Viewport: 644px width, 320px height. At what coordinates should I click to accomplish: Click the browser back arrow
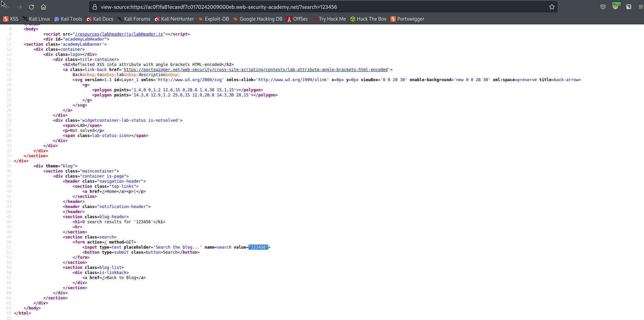7,7
